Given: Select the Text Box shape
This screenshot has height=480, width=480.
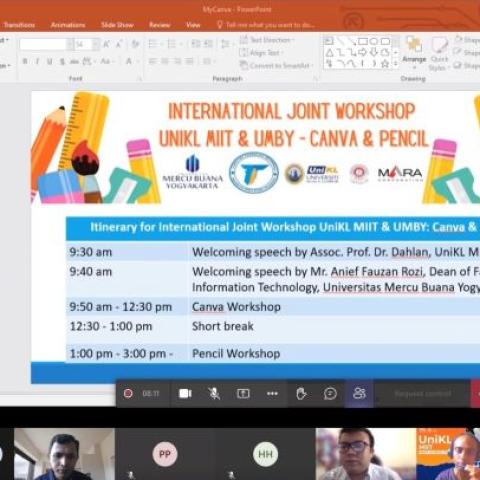Looking at the screenshot, I should pyautogui.click(x=329, y=41).
